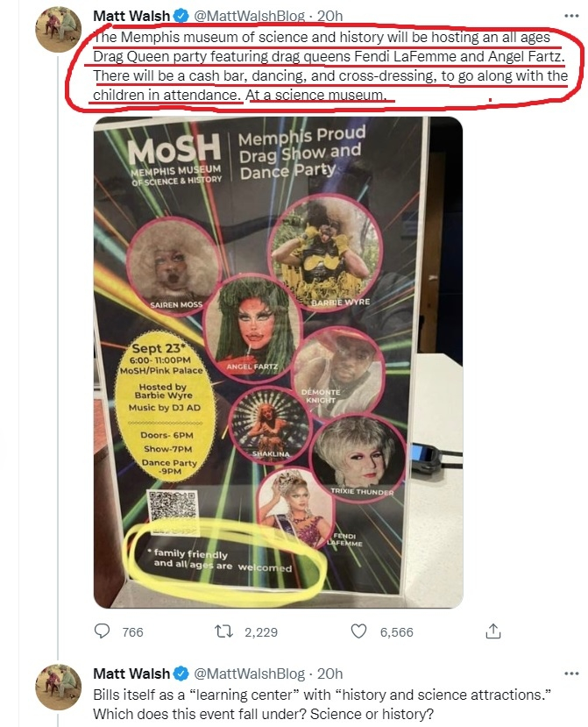
Task: Open more options on the first tweet
Action: [572, 16]
